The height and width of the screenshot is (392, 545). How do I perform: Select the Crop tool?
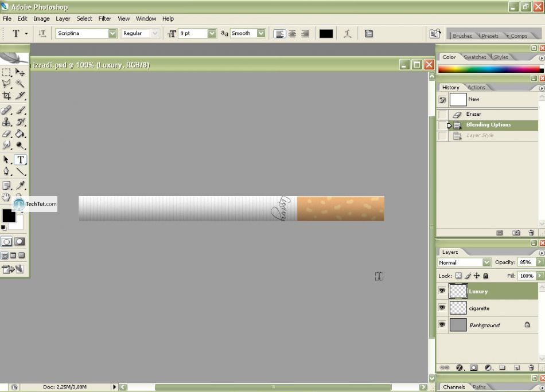[x=7, y=96]
